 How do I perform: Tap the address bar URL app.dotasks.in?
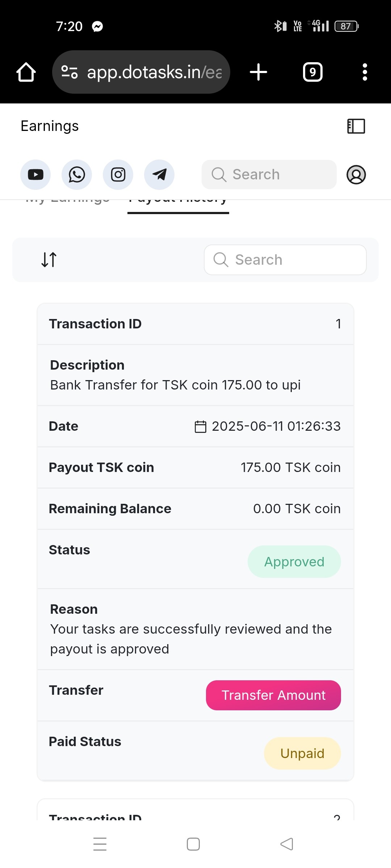coord(154,72)
